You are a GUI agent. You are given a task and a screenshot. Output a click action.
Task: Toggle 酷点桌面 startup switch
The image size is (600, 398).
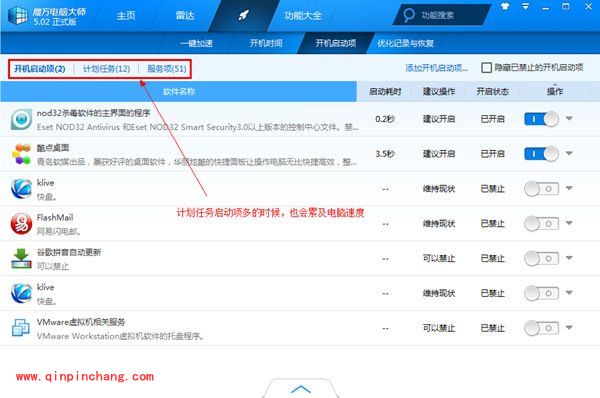point(541,154)
